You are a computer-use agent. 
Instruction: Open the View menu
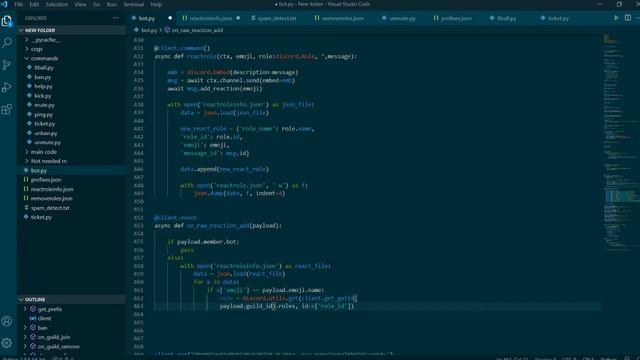80,4
